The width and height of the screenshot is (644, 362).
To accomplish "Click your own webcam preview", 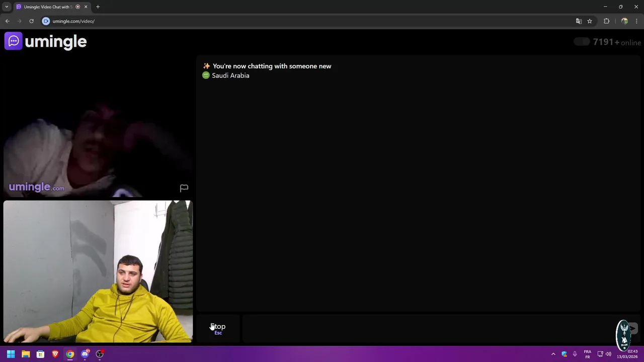I will [x=98, y=271].
